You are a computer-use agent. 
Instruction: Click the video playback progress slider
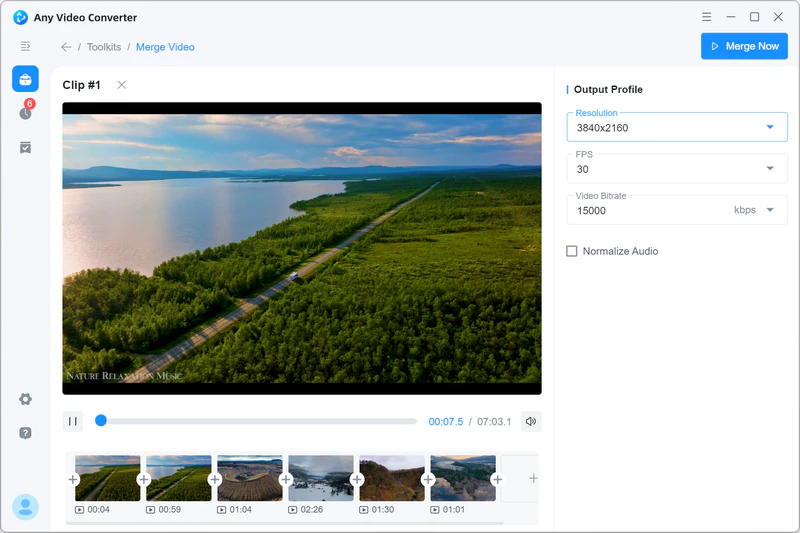coord(256,421)
